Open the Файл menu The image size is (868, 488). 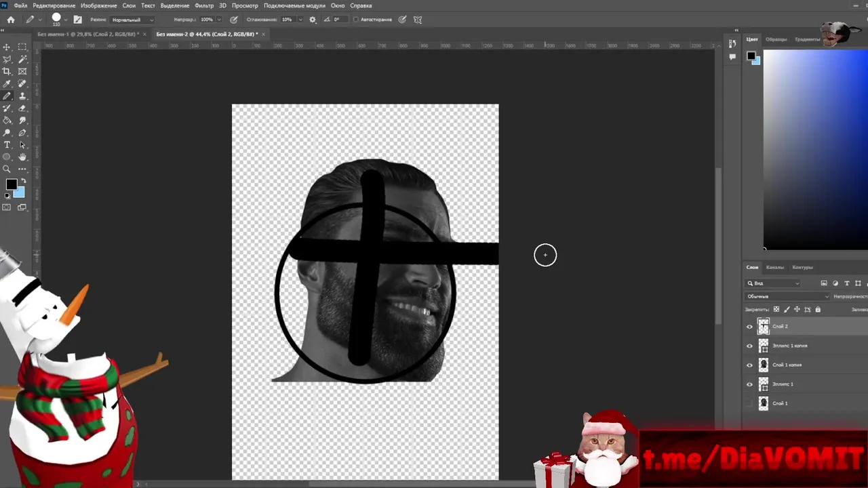[x=20, y=5]
